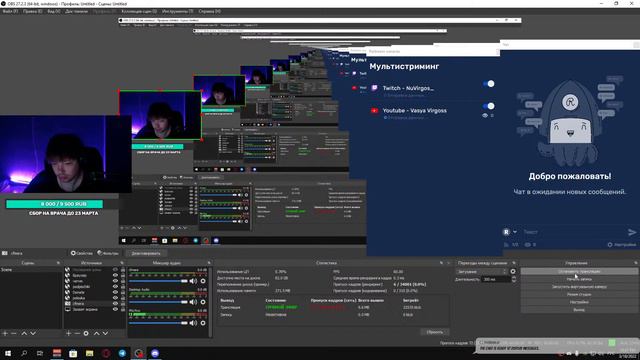The height and width of the screenshot is (360, 640).
Task: Open the Docks menu
Action: pyautogui.click(x=77, y=11)
